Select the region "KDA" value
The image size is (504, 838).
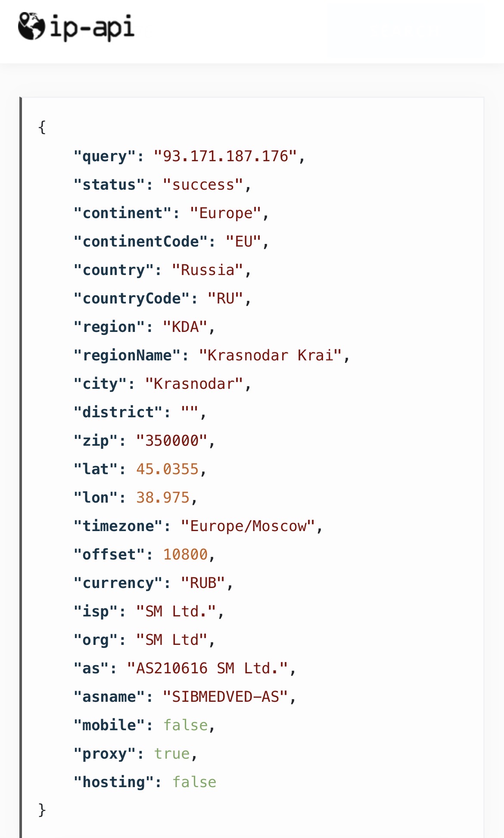185,327
